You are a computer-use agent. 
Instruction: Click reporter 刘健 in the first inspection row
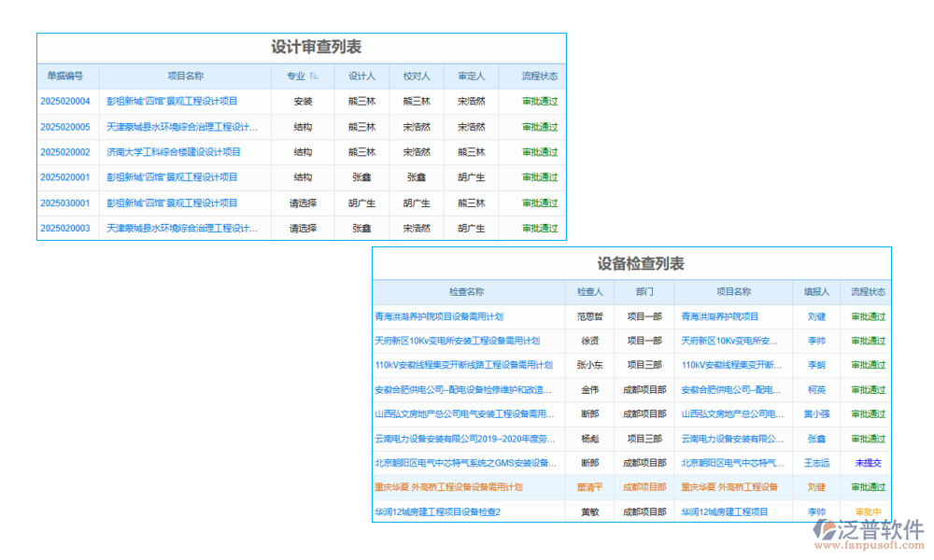(816, 316)
